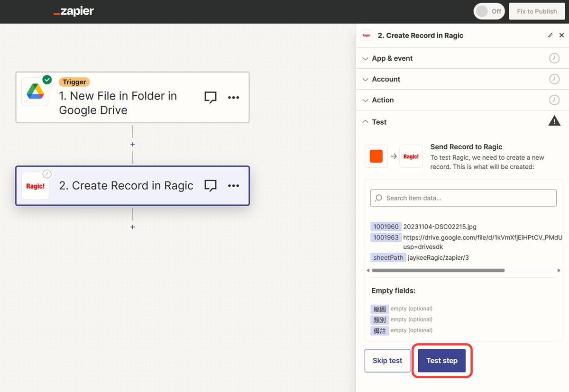The height and width of the screenshot is (392, 569).
Task: Add a step below the Ragic action
Action: (132, 227)
